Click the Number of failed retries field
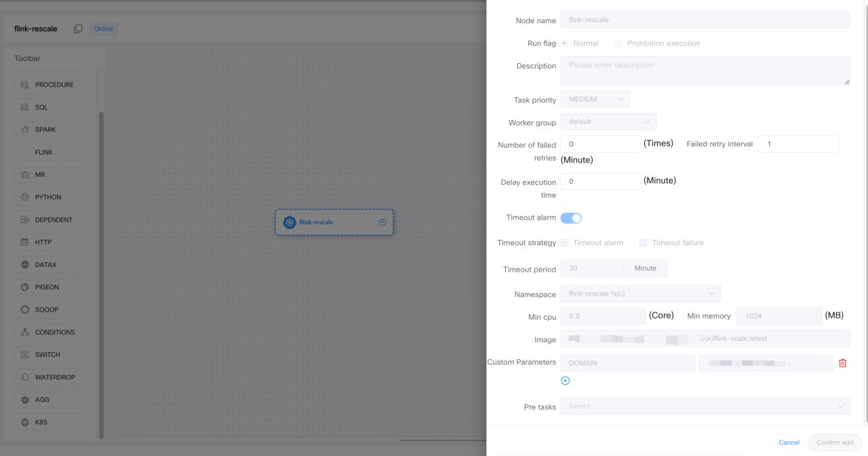Image resolution: width=868 pixels, height=456 pixels. tap(600, 144)
